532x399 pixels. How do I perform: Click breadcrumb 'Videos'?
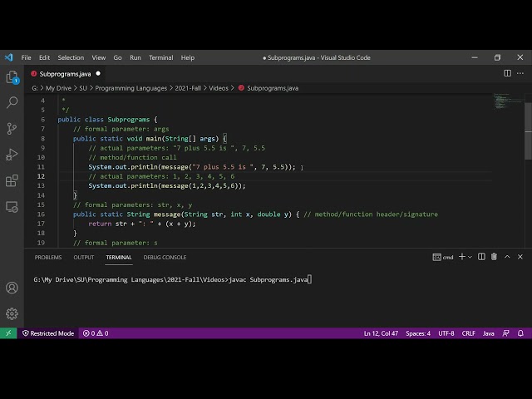pos(219,88)
